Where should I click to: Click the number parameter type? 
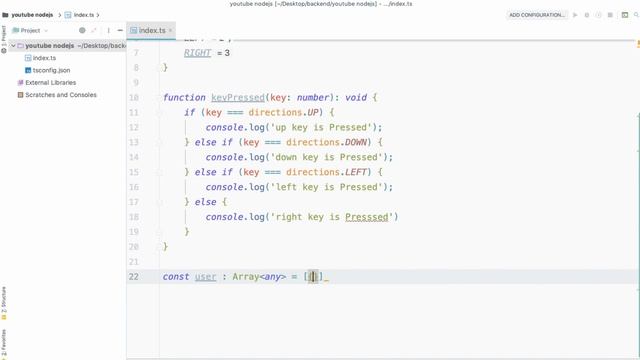click(x=313, y=98)
